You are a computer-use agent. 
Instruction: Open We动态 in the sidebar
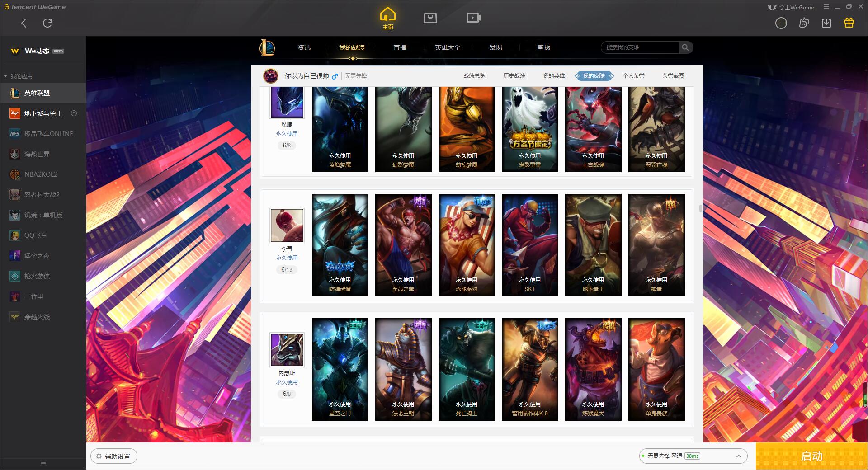(43, 51)
